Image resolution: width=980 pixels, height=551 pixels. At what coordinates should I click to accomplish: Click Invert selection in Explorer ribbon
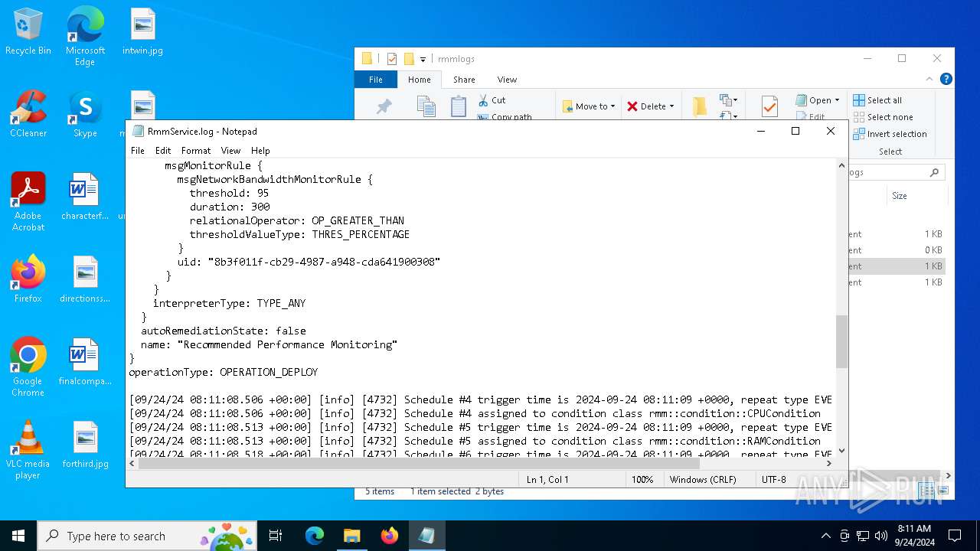tap(890, 134)
